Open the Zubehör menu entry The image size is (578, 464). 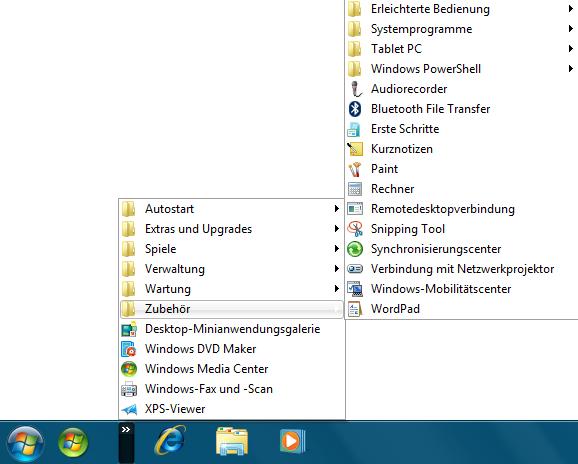[x=231, y=309]
